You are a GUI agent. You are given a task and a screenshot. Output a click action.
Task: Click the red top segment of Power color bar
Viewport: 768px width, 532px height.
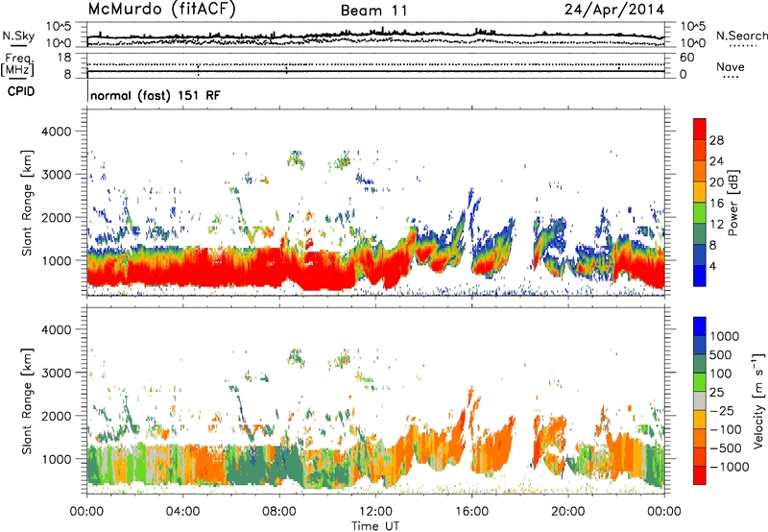[x=700, y=129]
